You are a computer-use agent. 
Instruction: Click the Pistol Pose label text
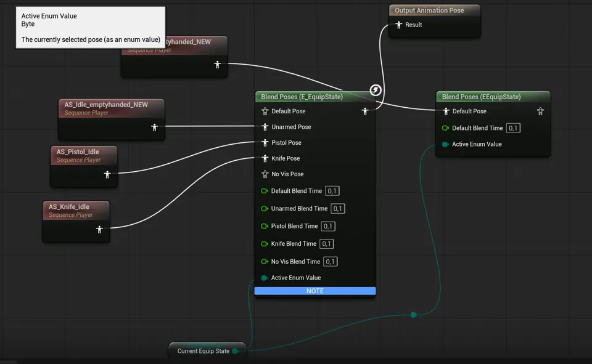[286, 143]
